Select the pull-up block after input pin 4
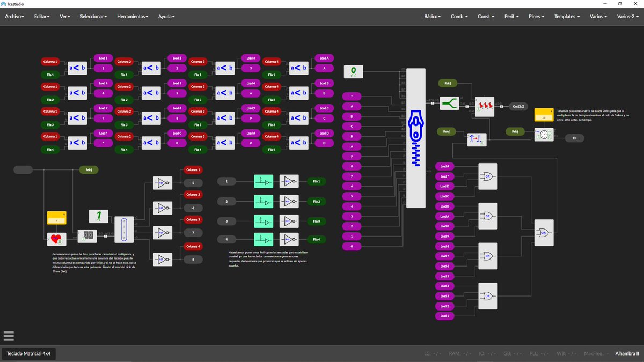The width and height of the screenshot is (644, 362). pyautogui.click(x=264, y=239)
